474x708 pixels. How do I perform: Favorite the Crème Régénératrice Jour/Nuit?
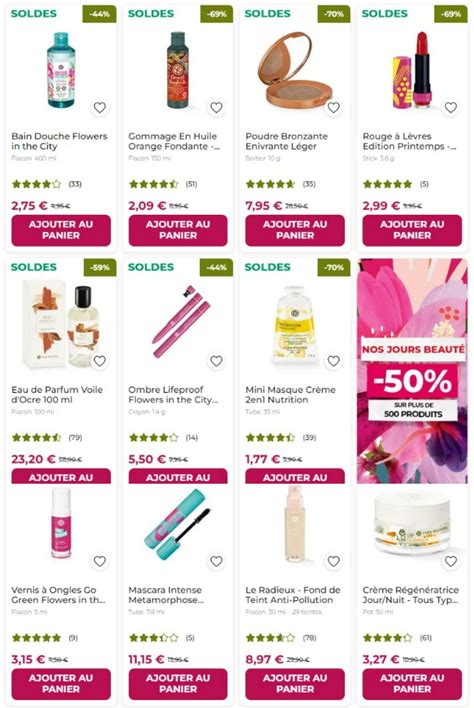click(x=451, y=561)
